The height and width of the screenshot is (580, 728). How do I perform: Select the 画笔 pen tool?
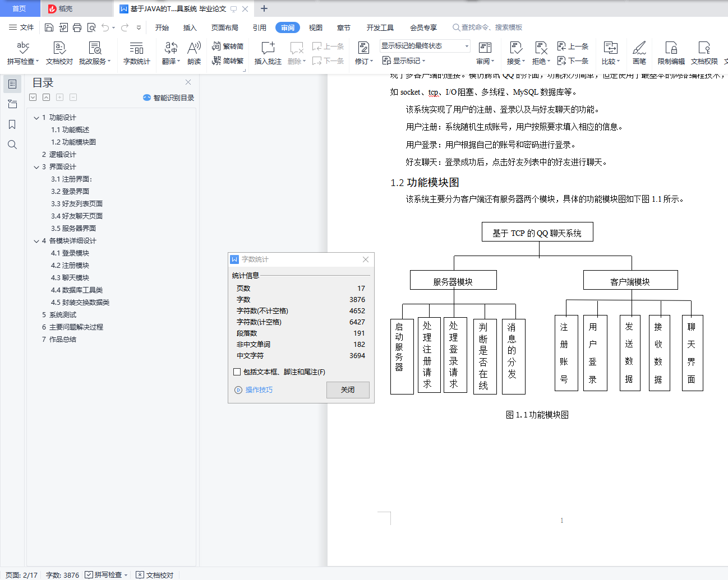639,53
